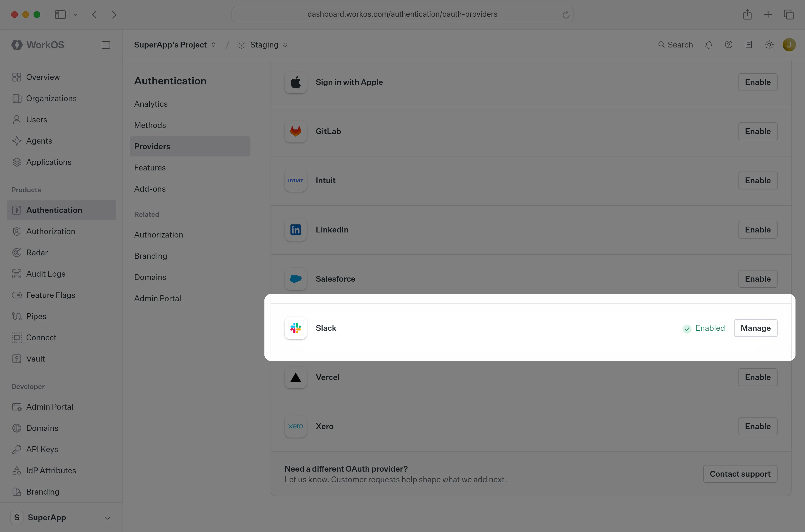Click the WorkOS logo
Viewport: 805px width, 532px height.
tap(38, 45)
